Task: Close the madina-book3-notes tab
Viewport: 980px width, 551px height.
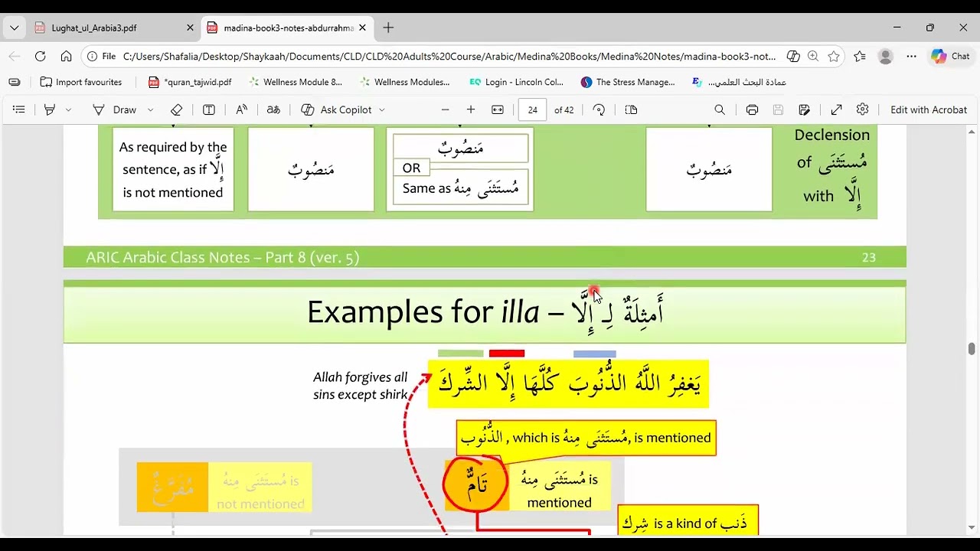Action: pos(362,28)
